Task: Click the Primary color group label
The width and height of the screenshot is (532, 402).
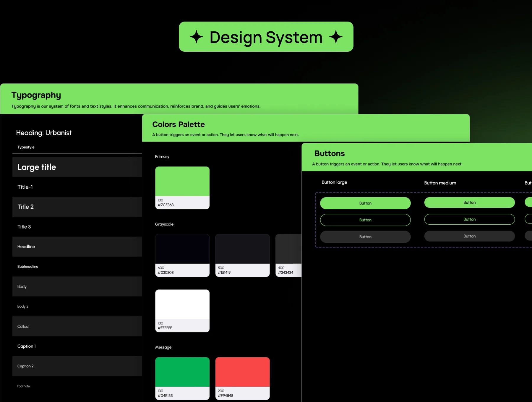Action: [x=162, y=157]
